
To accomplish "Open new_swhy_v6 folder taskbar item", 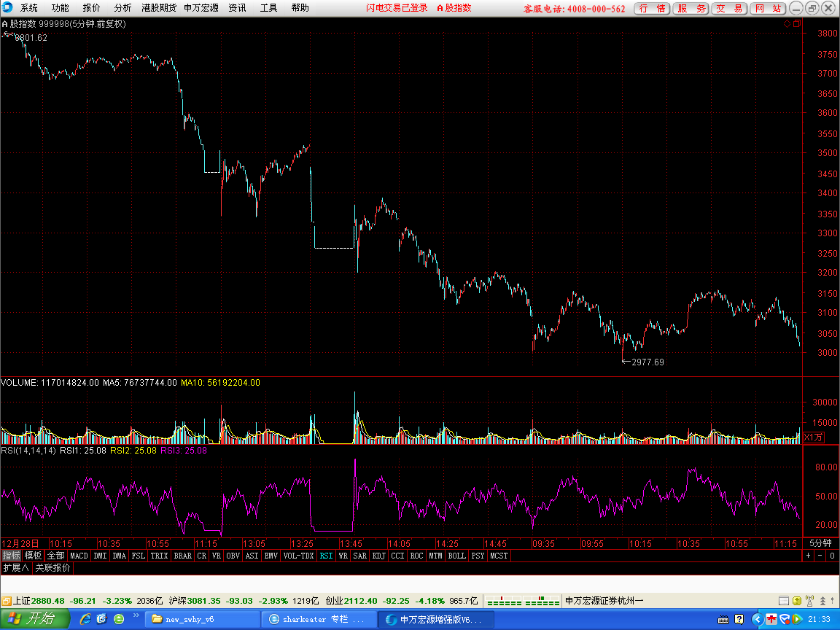I will (202, 619).
